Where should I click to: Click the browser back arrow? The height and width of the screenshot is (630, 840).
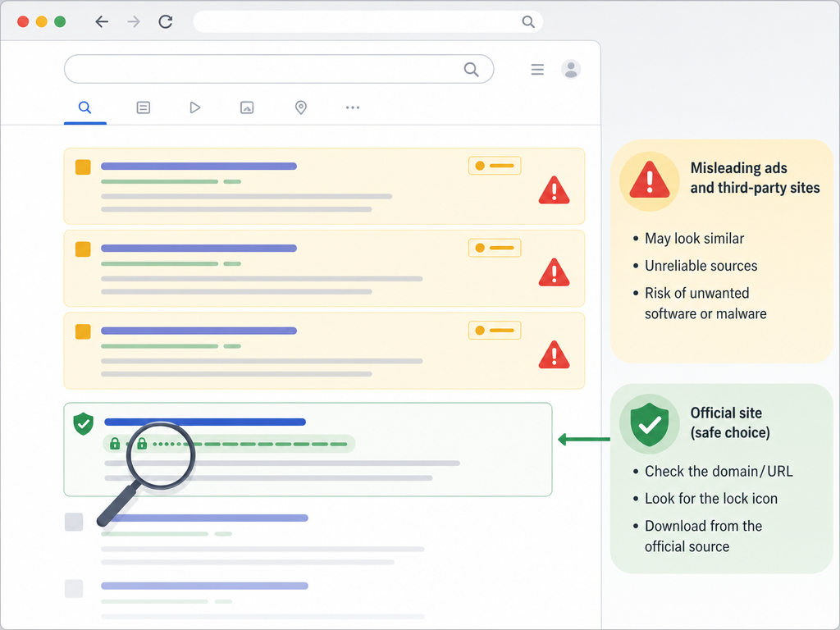pyautogui.click(x=102, y=21)
